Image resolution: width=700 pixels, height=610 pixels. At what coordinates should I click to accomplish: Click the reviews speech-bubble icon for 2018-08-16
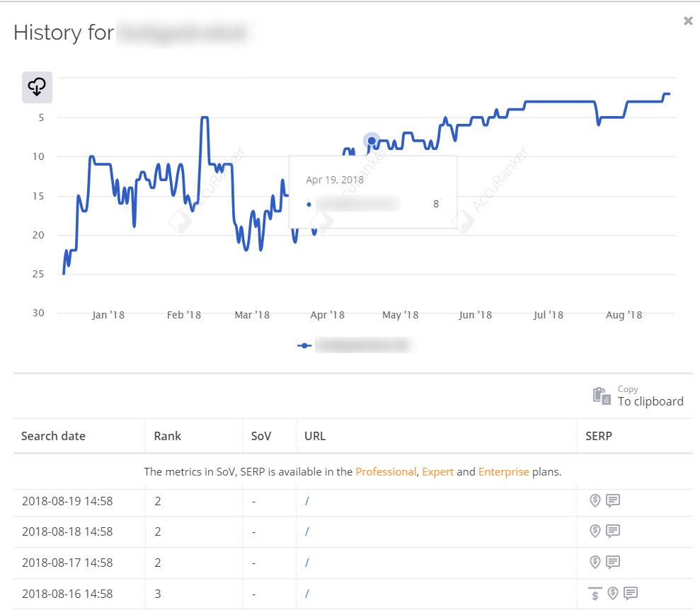(x=631, y=594)
